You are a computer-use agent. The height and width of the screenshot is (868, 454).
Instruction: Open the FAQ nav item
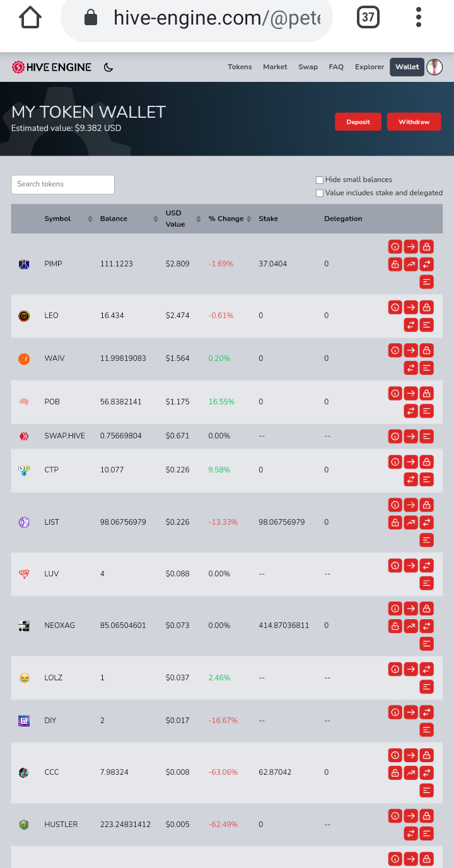(x=336, y=67)
